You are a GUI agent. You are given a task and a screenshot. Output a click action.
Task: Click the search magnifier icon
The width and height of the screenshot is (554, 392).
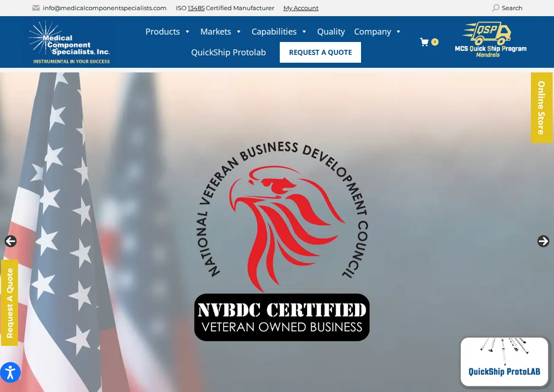tap(496, 8)
